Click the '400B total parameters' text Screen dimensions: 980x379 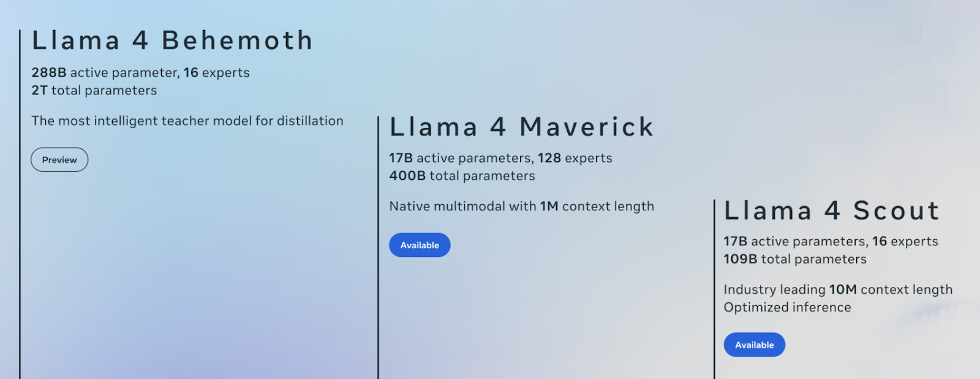coord(462,176)
